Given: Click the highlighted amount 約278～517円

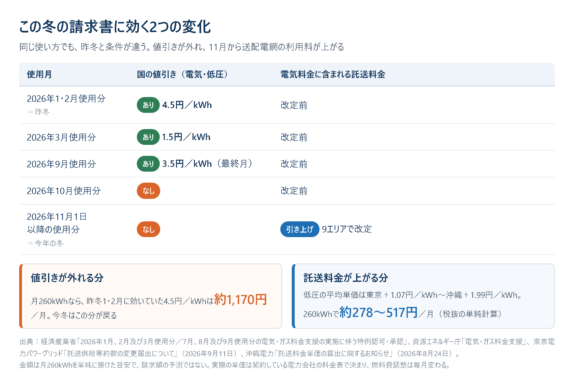Looking at the screenshot, I should tap(379, 312).
